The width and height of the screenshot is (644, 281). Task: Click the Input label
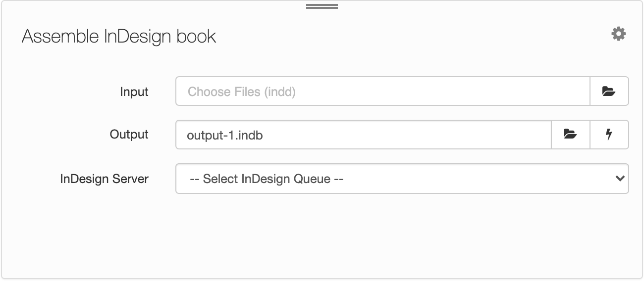[134, 92]
